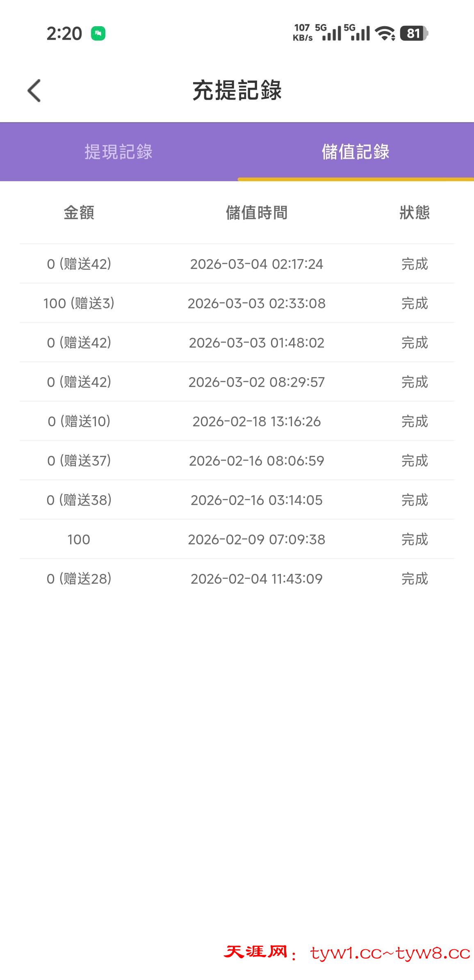Screen dimensions: 474x980
Task: Tap the 狀態 column header
Action: (415, 213)
